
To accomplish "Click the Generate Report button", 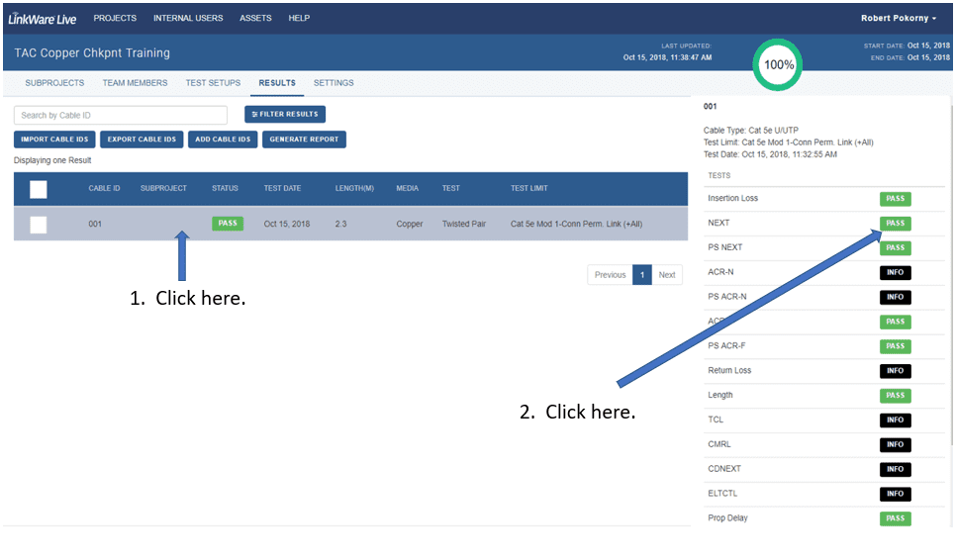I will coord(304,140).
